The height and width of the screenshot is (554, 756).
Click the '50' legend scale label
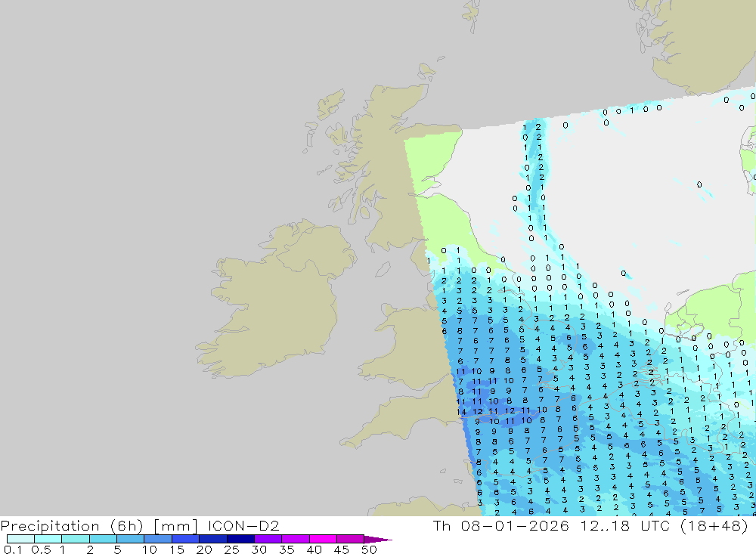369,549
